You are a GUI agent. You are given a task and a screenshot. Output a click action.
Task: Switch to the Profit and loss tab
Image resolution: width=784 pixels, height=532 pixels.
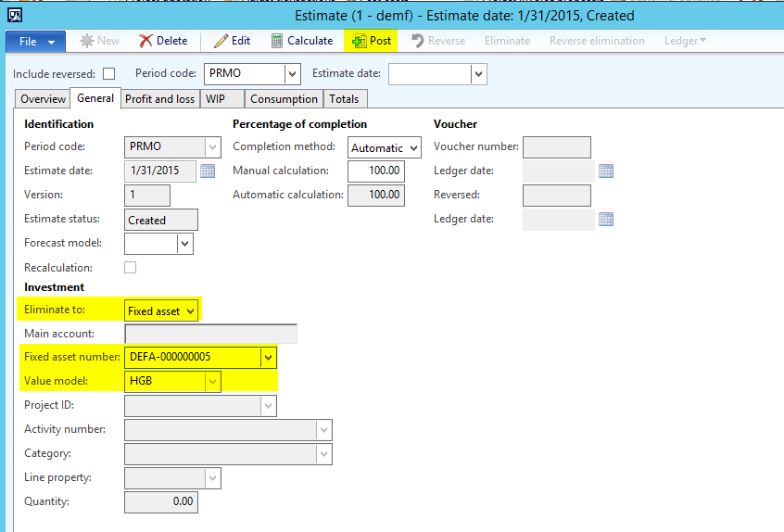[x=159, y=99]
